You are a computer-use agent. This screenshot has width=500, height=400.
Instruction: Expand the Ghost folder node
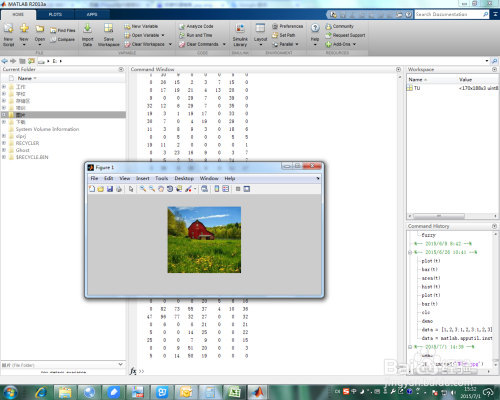click(4, 150)
